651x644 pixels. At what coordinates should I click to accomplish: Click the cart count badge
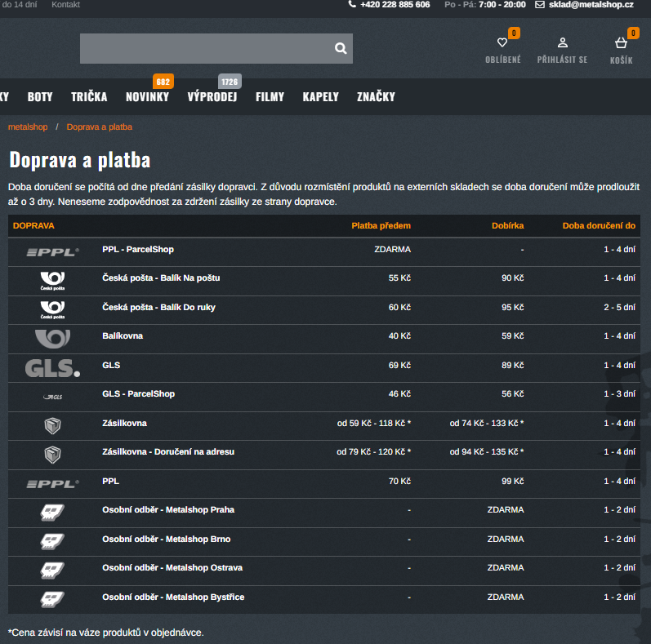coord(633,33)
